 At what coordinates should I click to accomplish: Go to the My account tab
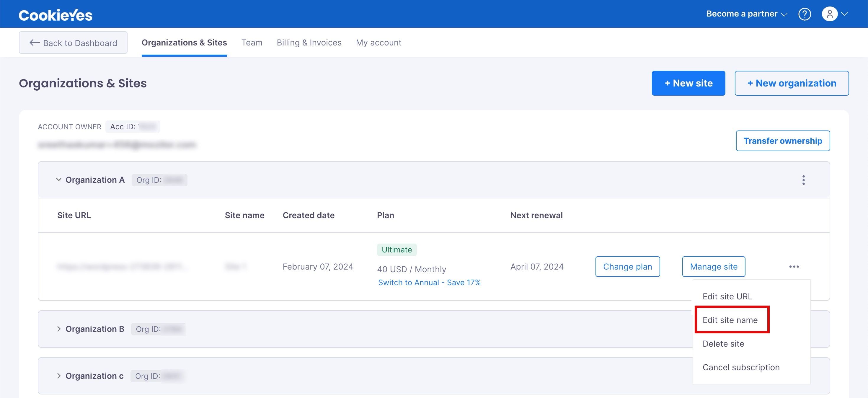[x=378, y=43]
